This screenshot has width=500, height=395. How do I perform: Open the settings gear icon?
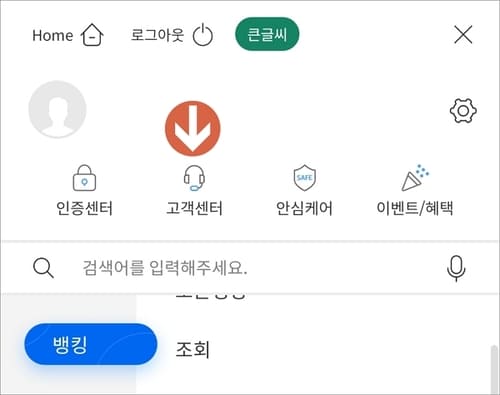(463, 111)
